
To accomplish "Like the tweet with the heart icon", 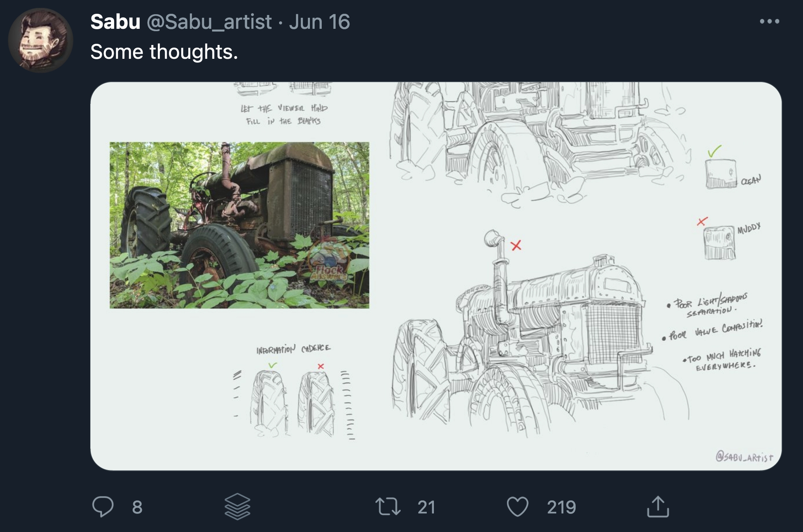I will tap(517, 507).
